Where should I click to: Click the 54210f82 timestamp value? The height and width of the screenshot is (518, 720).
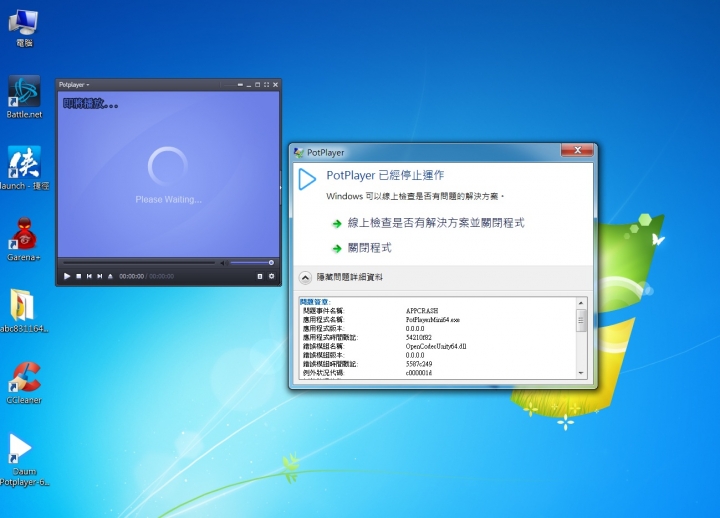click(x=418, y=338)
